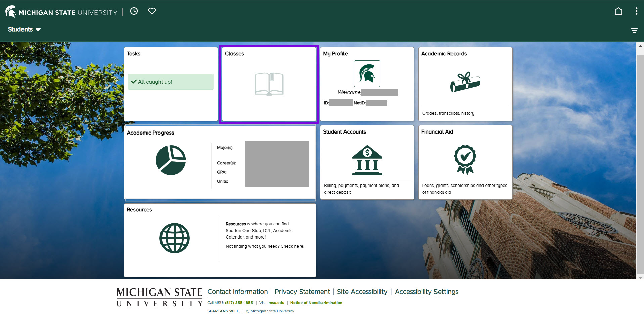Open recently visited via the clock icon
This screenshot has width=644, height=318.
coord(134,11)
